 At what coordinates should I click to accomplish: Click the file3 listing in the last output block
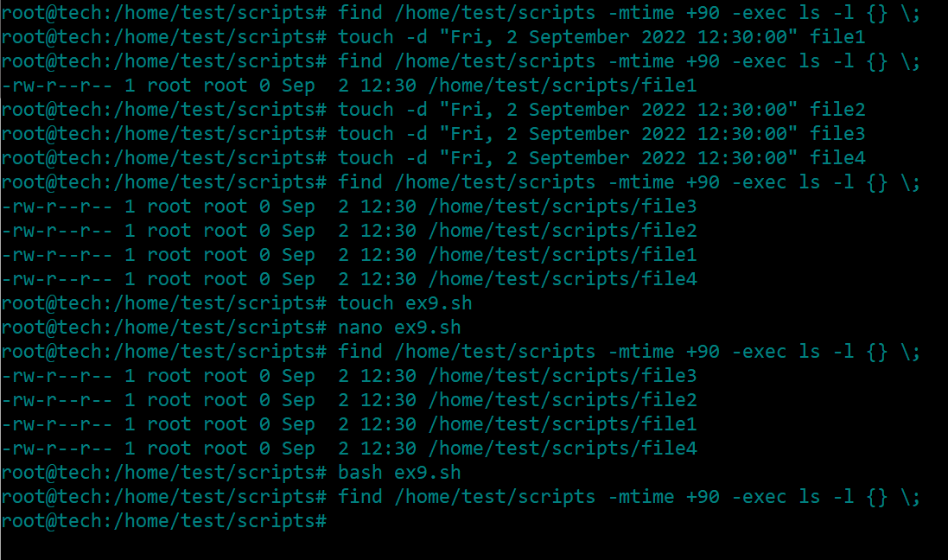349,376
